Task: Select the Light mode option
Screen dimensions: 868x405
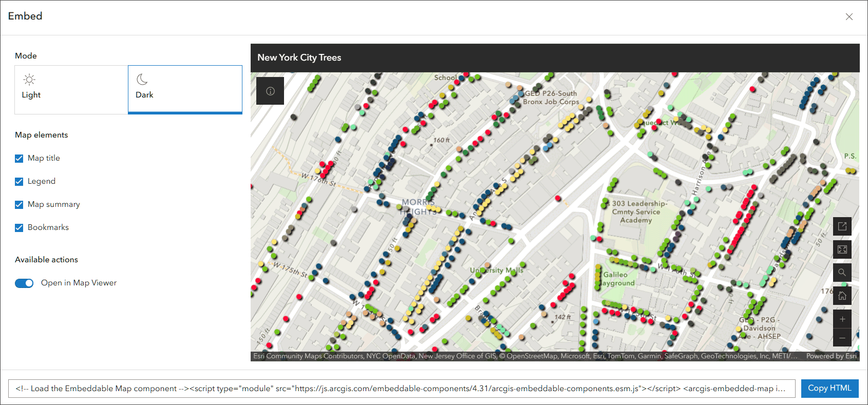Action: pyautogui.click(x=71, y=89)
